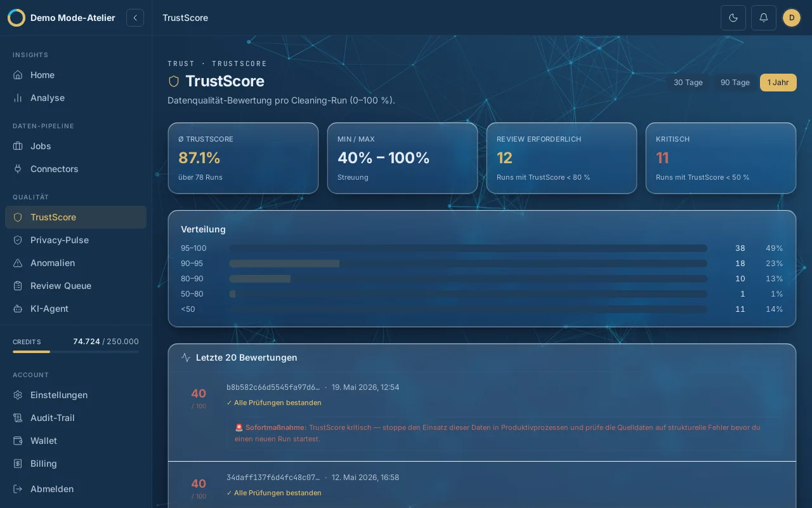This screenshot has height=508, width=812.
Task: Click the 49% value in Verteilung
Action: click(x=775, y=248)
